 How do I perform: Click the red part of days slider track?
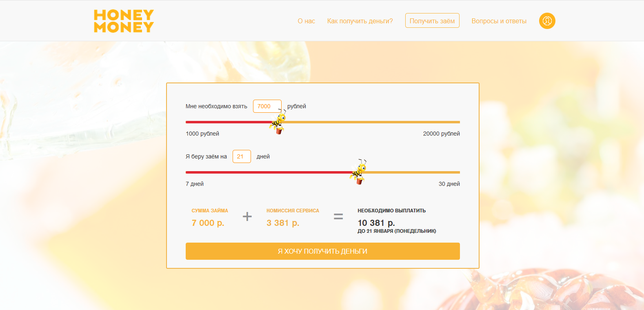(265, 172)
